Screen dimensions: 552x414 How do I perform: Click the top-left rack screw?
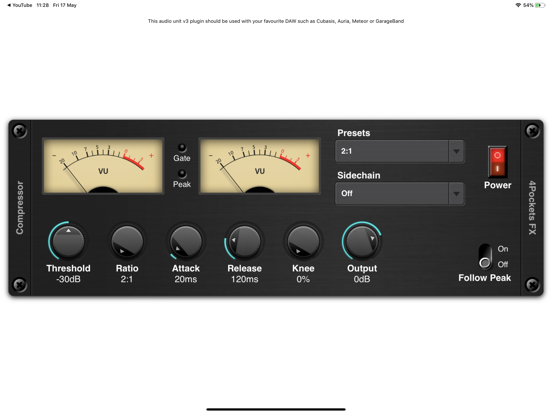[x=20, y=131]
